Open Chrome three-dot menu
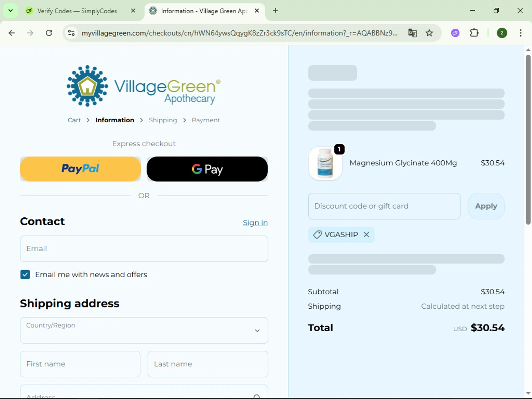 tap(521, 33)
